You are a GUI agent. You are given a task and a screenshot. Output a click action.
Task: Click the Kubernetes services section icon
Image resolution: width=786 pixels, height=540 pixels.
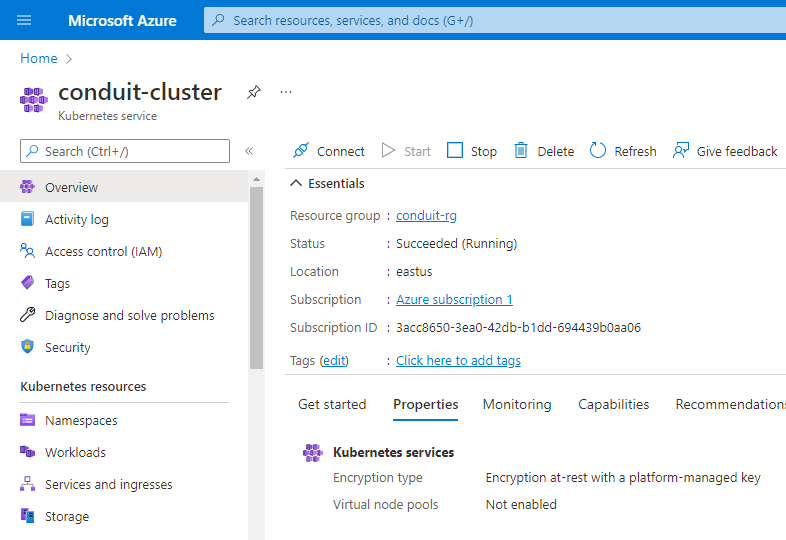(x=313, y=452)
